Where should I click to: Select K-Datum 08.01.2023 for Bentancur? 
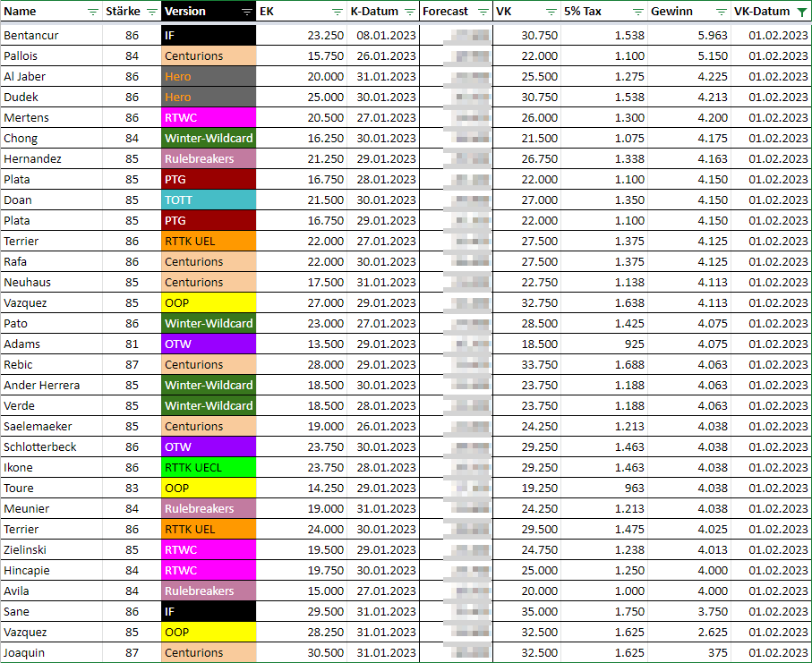tap(383, 35)
